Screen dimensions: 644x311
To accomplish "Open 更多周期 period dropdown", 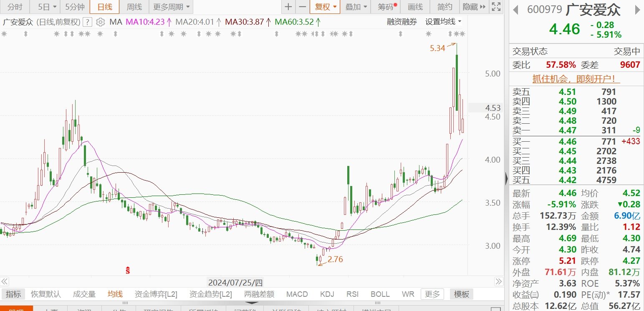I will coord(171,7).
